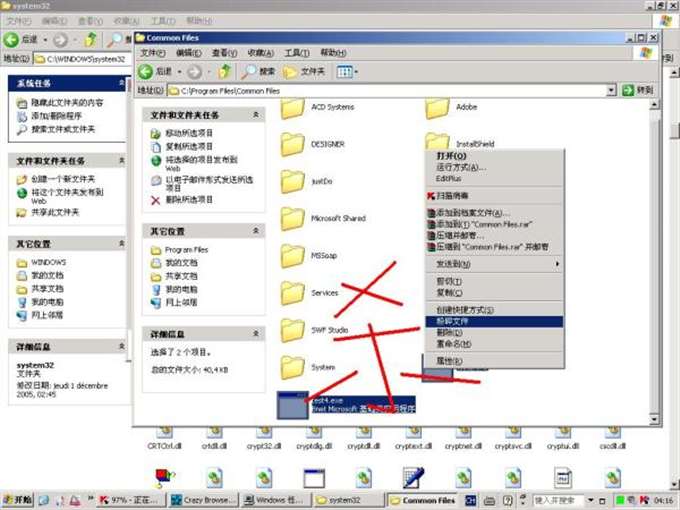
Task: Select the Adobe folder
Action: pyautogui.click(x=451, y=108)
